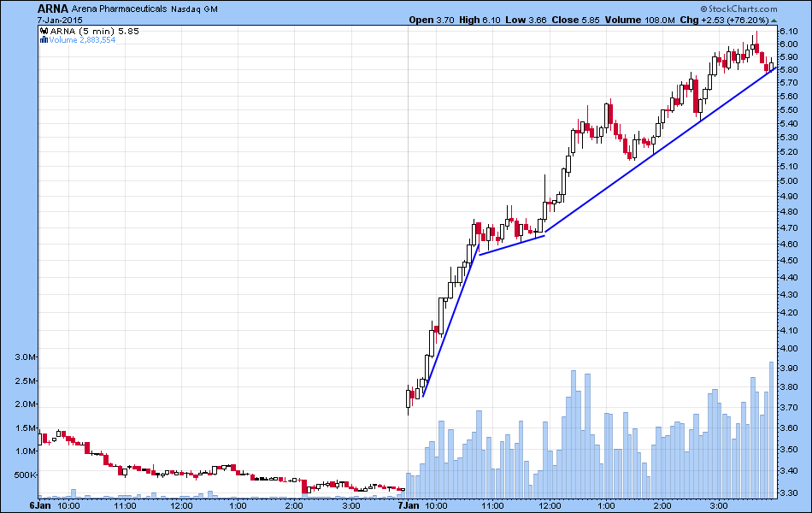Screen dimensions: 812x513
Task: Click the Close 5.85 value in header
Action: click(575, 20)
